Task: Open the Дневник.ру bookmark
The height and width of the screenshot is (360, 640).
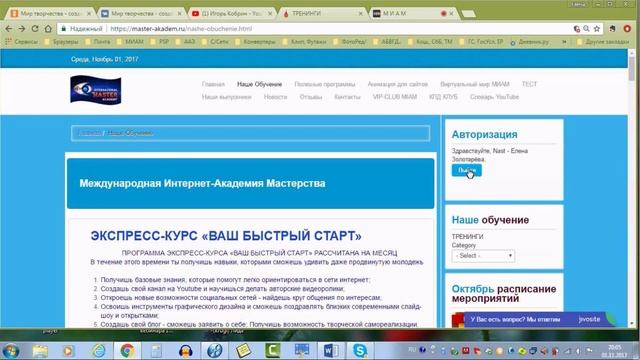Action: point(529,42)
